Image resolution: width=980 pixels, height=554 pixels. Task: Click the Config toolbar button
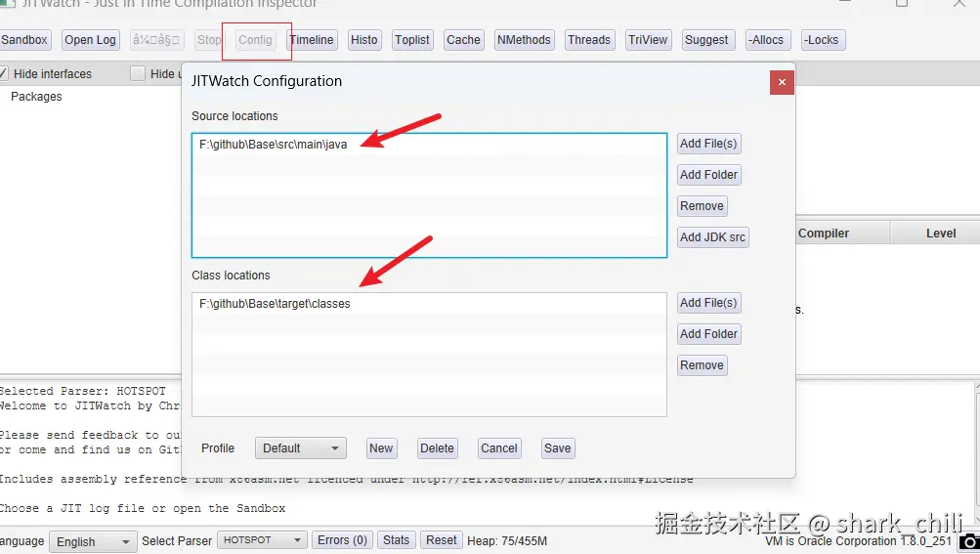tap(256, 40)
